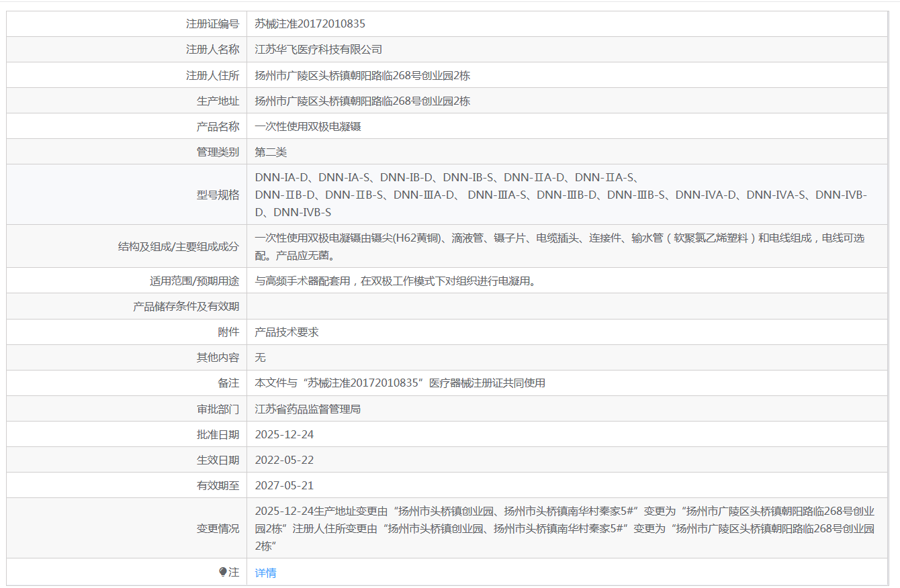Select the 注册证编号 label
900x588 pixels.
tap(212, 23)
